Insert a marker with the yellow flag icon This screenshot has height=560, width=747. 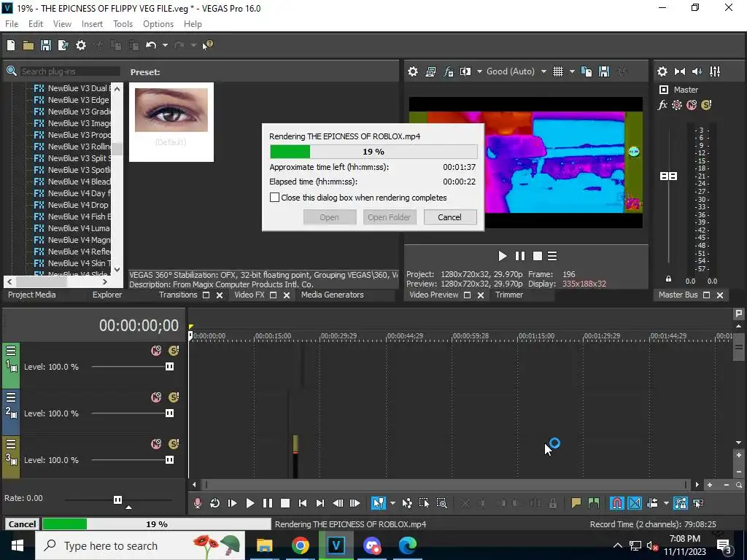(576, 503)
